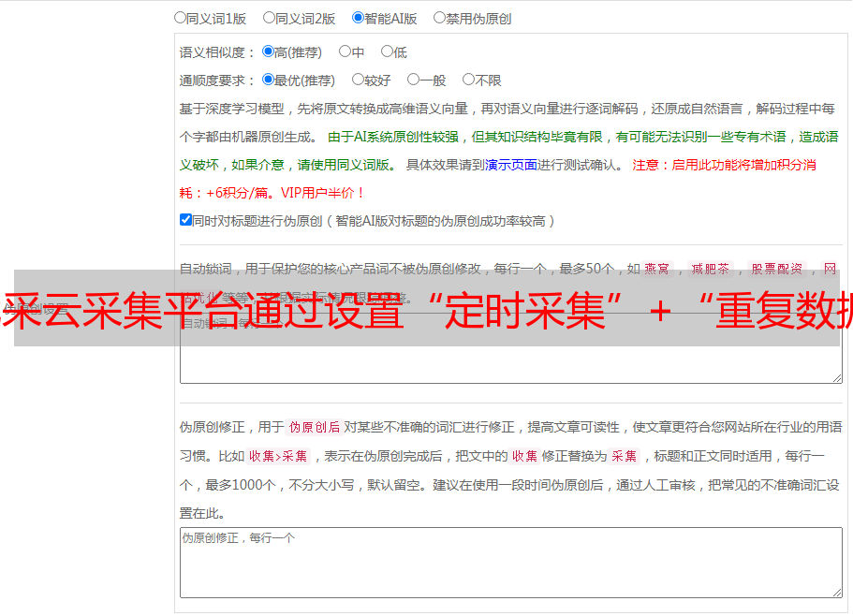The height and width of the screenshot is (616, 853).
Task: Set 通顺度要求 to 不限
Action: click(x=468, y=80)
